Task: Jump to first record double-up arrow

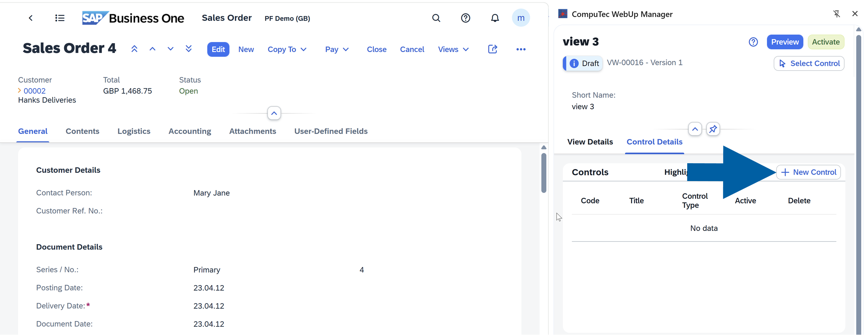Action: pos(134,49)
